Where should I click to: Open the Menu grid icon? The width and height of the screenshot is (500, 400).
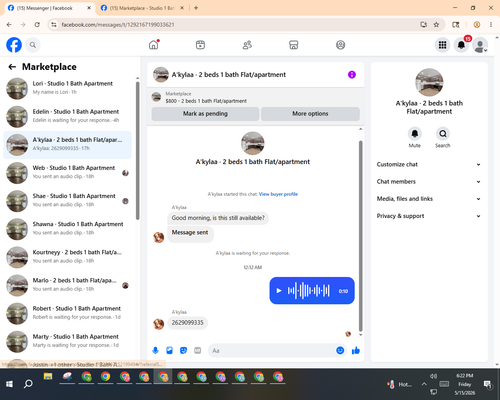pyautogui.click(x=442, y=45)
